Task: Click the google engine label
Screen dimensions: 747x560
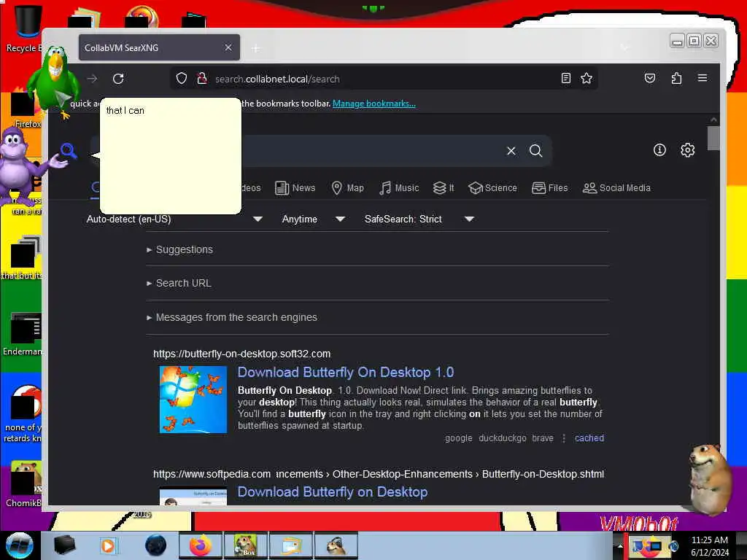Action: tap(459, 438)
